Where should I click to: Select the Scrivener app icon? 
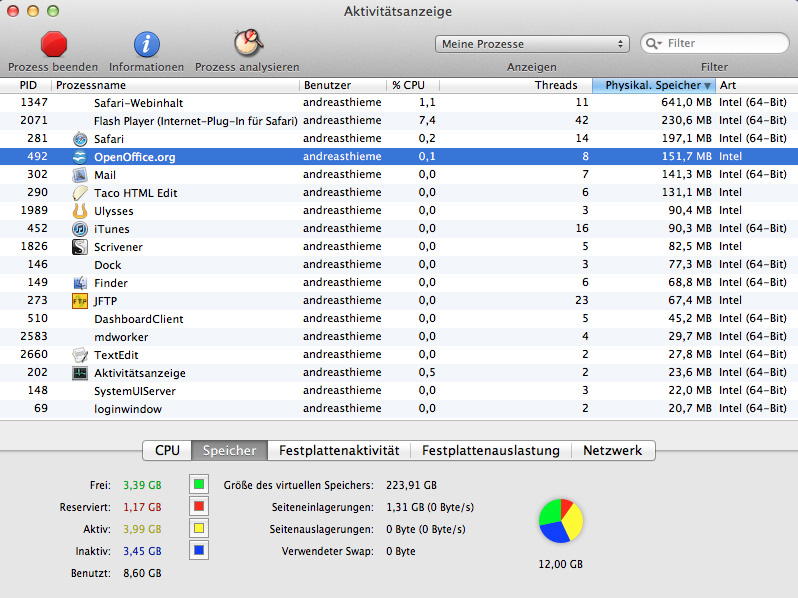[80, 247]
